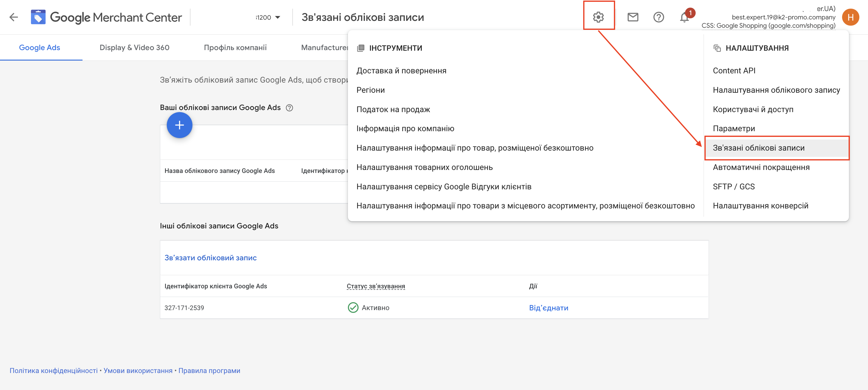The image size is (868, 390).
Task: Open Податок на продаж menu item
Action: [393, 109]
